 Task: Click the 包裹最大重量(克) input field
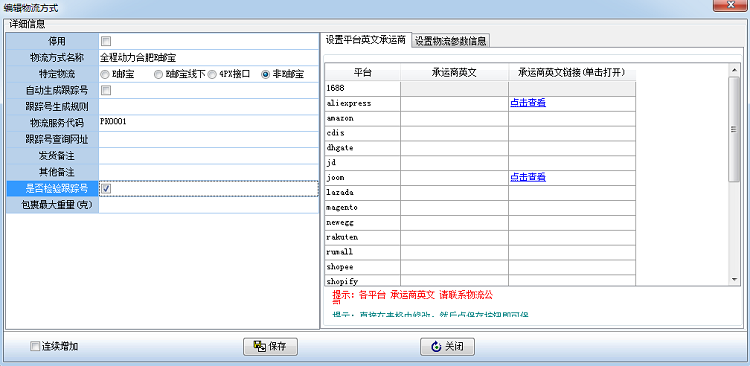(208, 205)
